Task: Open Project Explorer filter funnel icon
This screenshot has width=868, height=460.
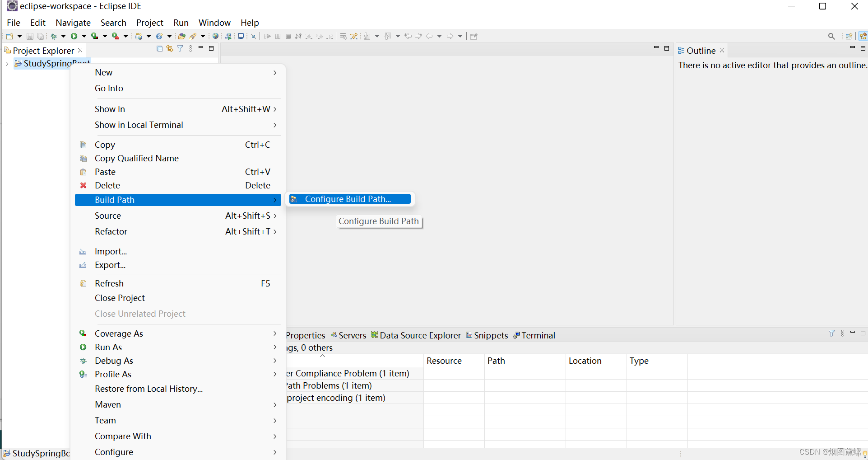Action: tap(180, 48)
